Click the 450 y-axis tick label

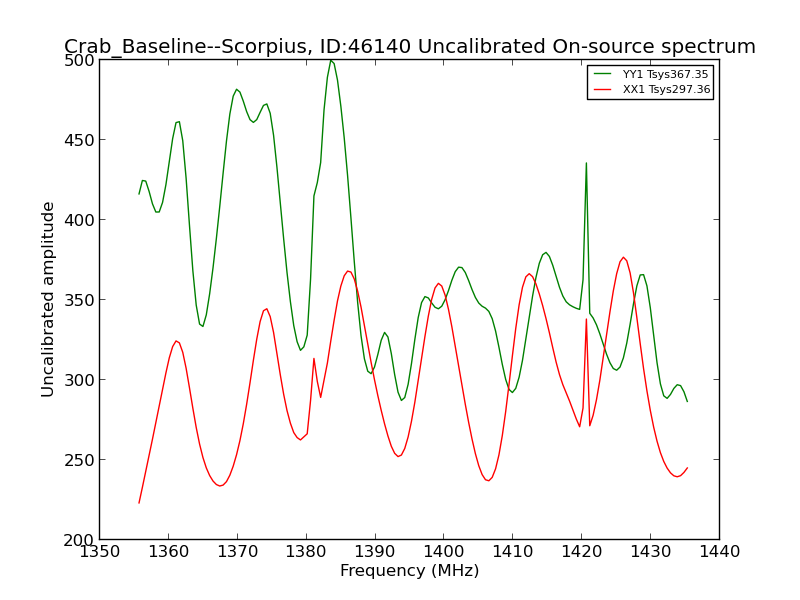click(x=79, y=140)
